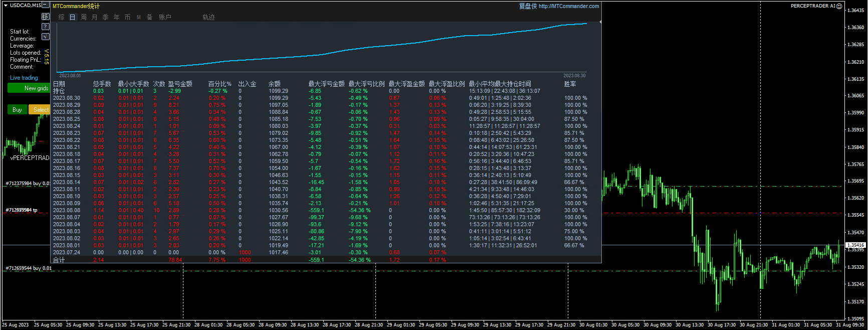Open the http://MTCommander.com link
This screenshot has height=330, width=868.
coord(569,6)
